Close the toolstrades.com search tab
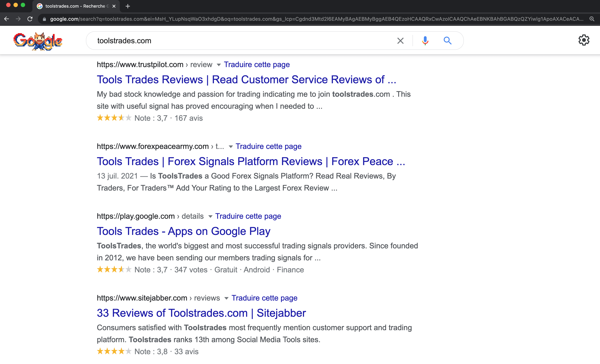600x364 pixels. pos(114,6)
